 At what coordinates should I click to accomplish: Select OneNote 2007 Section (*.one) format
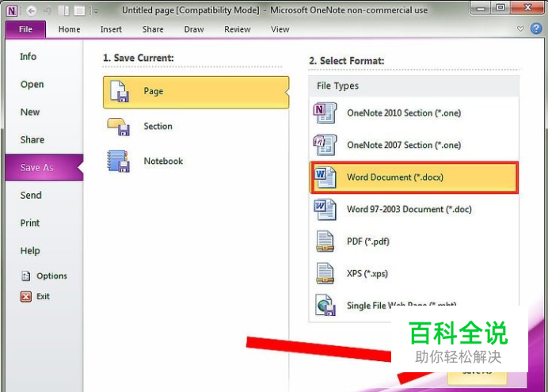414,145
